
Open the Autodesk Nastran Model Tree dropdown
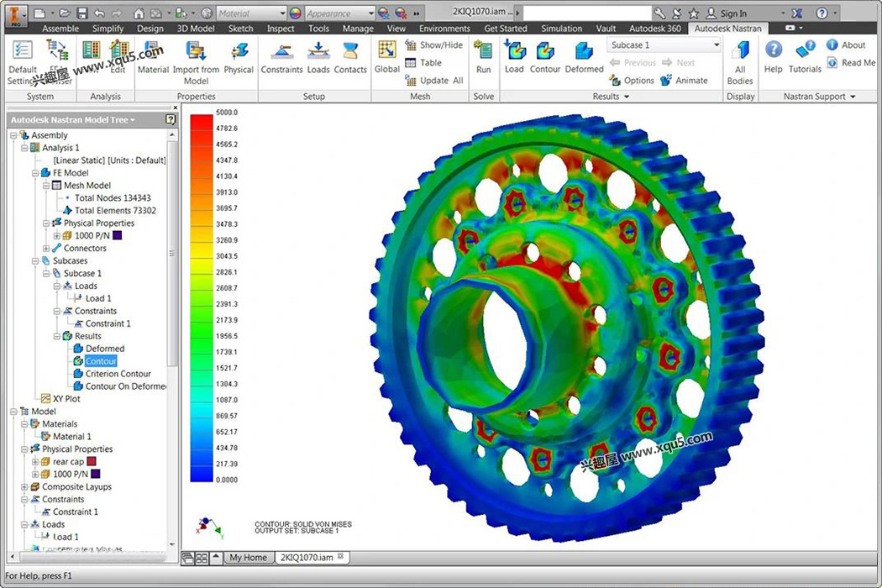click(x=133, y=120)
